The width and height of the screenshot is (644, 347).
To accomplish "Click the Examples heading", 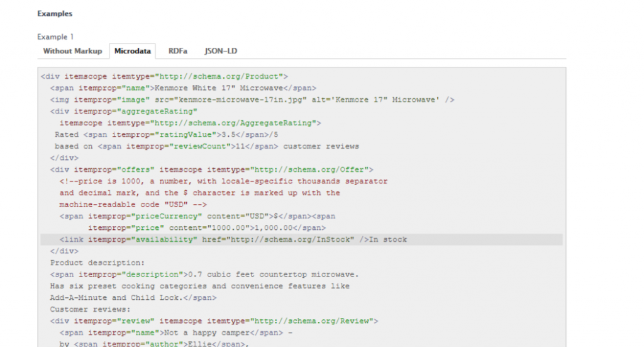I will click(55, 13).
